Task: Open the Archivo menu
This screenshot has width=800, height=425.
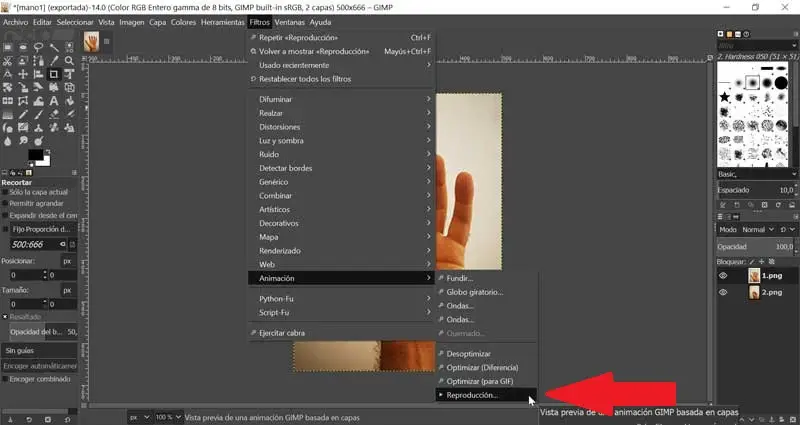Action: pos(15,22)
